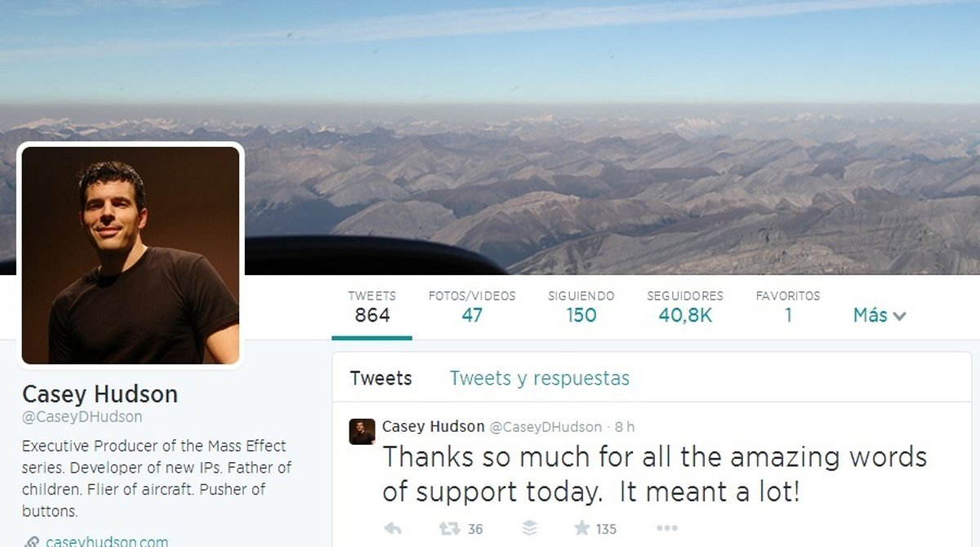The image size is (980, 547).
Task: Open FAVORITOS 1 list
Action: tap(788, 307)
